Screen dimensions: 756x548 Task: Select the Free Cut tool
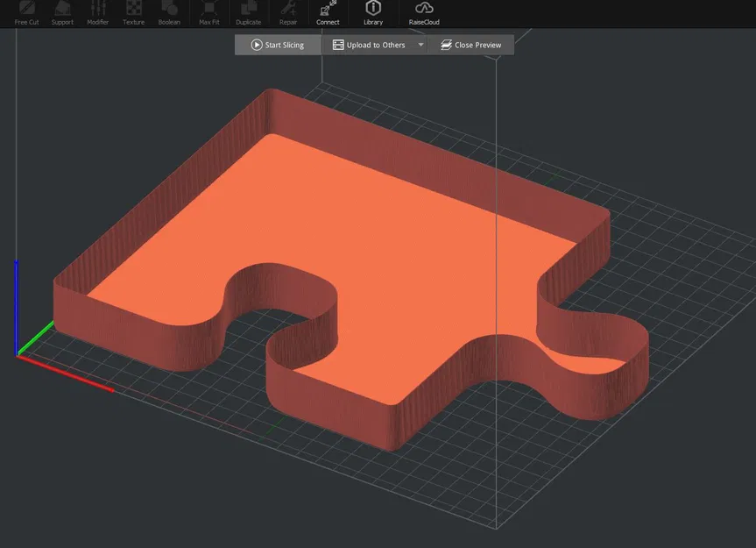pyautogui.click(x=26, y=13)
